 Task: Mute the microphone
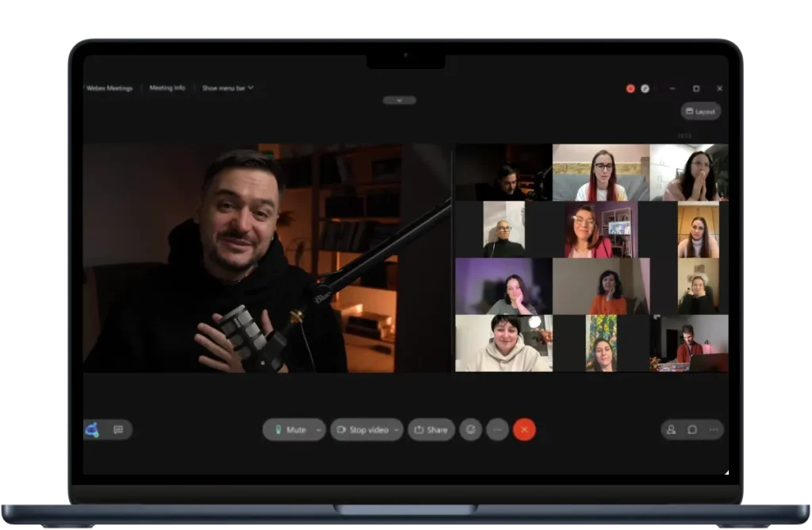coord(289,430)
